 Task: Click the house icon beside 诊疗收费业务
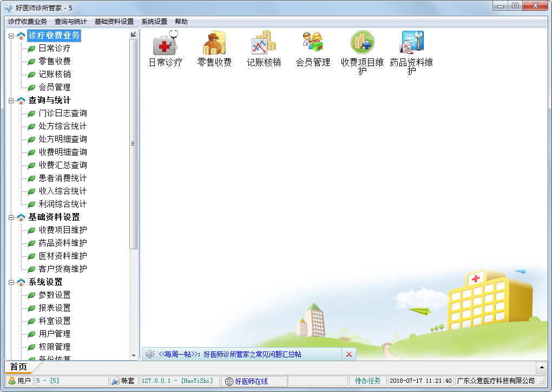coord(21,36)
